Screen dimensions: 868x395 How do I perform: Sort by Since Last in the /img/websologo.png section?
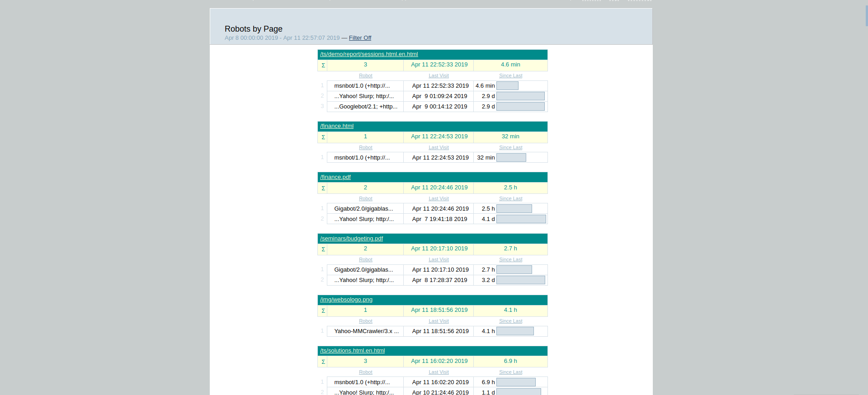pos(510,321)
